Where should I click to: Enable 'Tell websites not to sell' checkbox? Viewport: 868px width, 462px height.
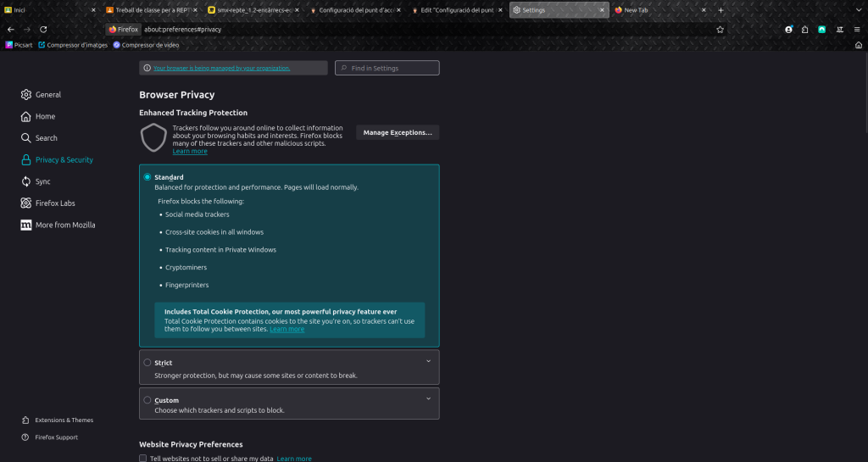click(143, 459)
